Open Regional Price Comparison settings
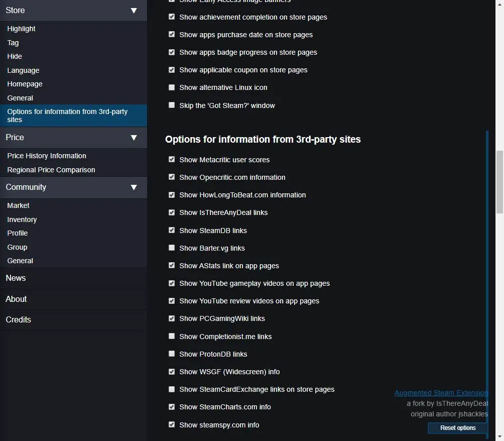The height and width of the screenshot is (441, 504). 51,170
